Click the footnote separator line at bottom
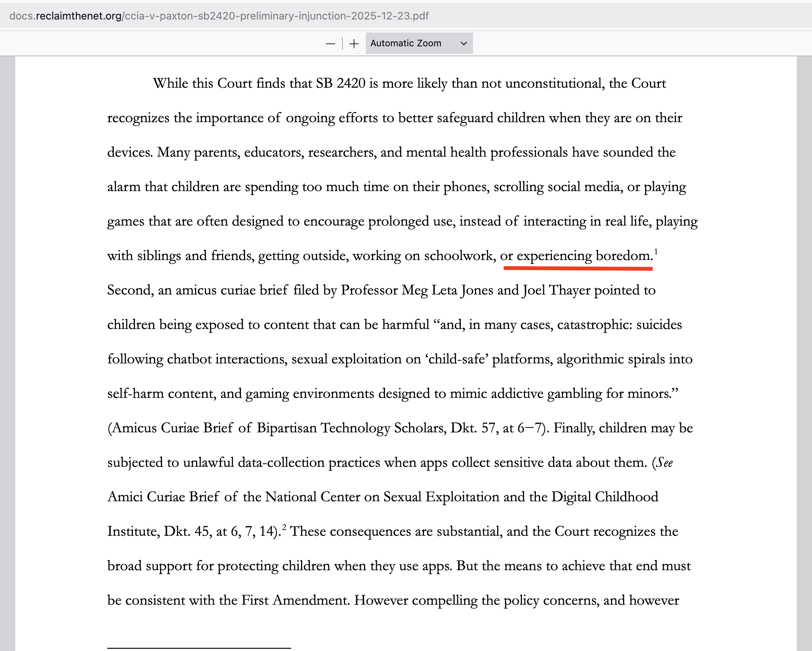The height and width of the screenshot is (651, 812). [x=199, y=648]
